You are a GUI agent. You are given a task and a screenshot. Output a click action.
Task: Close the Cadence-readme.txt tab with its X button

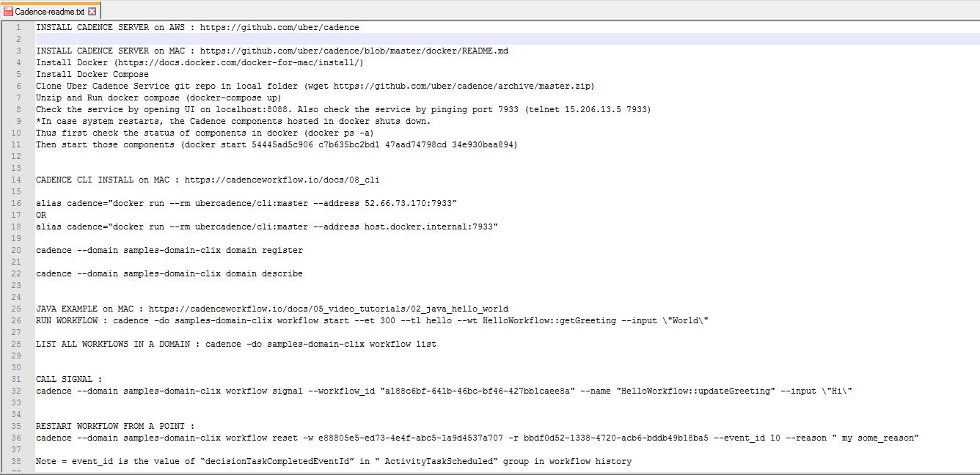tap(92, 12)
